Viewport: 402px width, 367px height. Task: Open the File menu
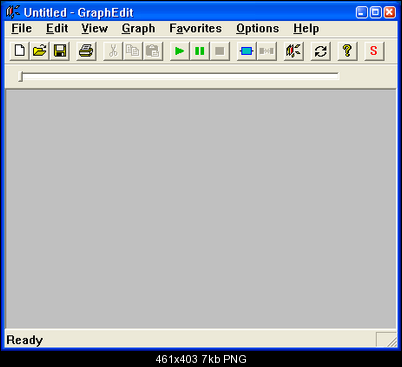pos(21,28)
